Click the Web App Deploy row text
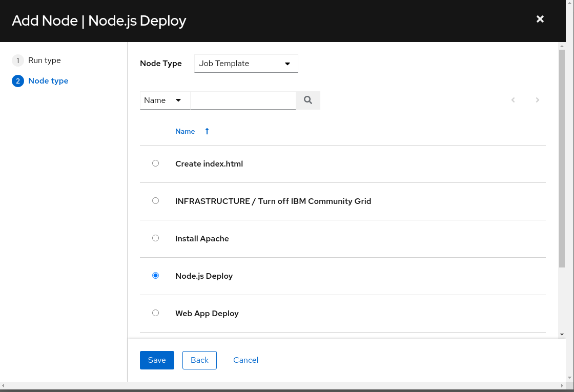This screenshot has height=392, width=574. (x=207, y=314)
